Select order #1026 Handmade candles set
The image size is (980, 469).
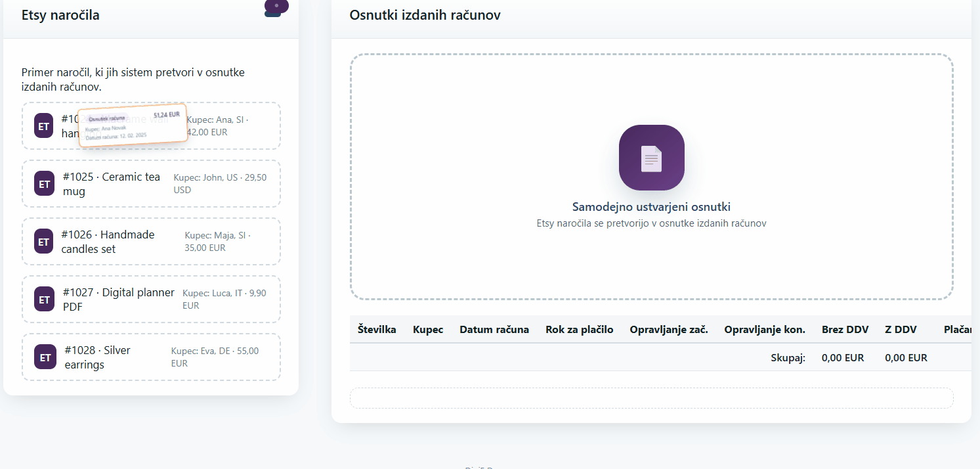[x=151, y=242]
